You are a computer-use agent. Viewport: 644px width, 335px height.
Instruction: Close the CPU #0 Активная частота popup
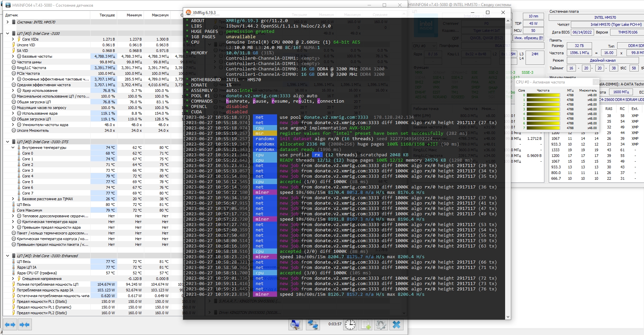click(x=595, y=82)
